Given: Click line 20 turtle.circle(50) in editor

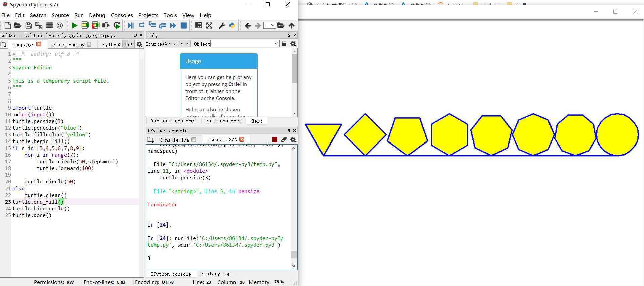Looking at the screenshot, I should click(50, 181).
